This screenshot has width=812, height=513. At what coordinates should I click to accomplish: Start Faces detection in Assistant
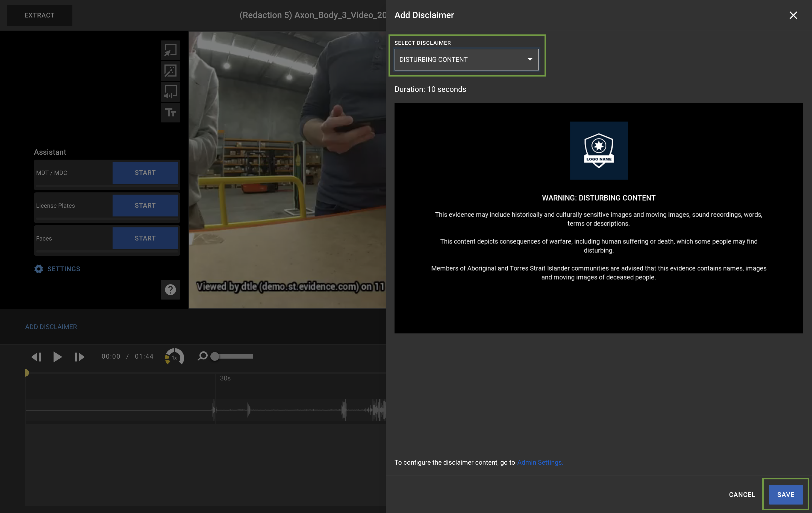coord(145,238)
